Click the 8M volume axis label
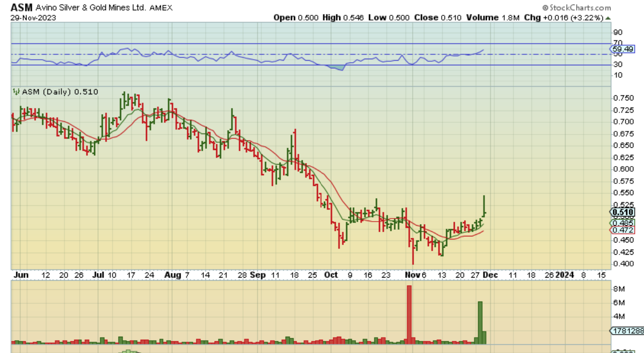 coord(618,288)
